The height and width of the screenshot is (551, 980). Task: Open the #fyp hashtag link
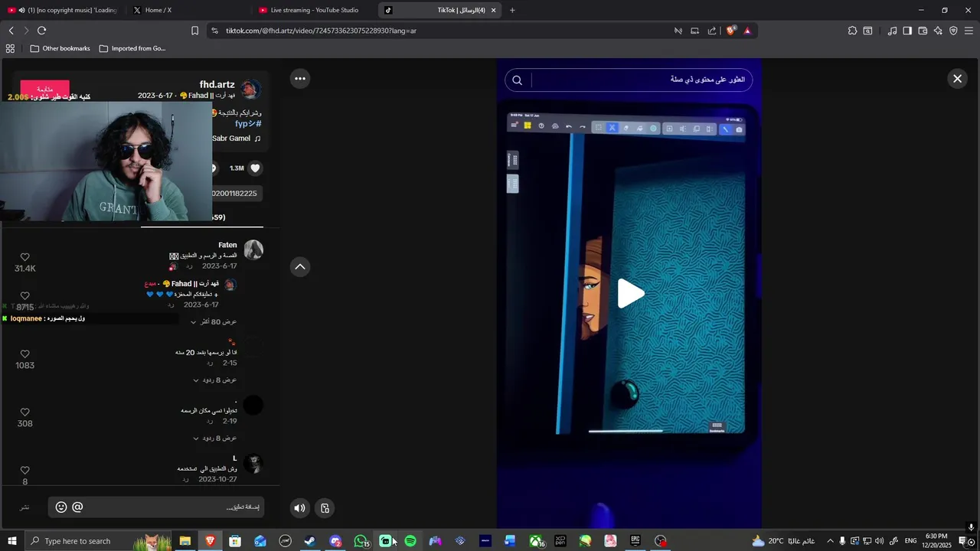pyautogui.click(x=248, y=123)
